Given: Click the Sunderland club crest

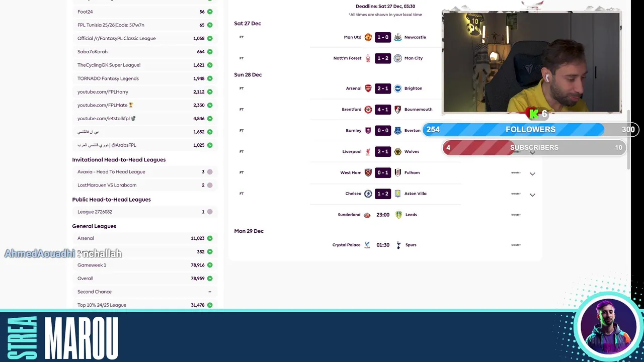Looking at the screenshot, I should click(367, 215).
